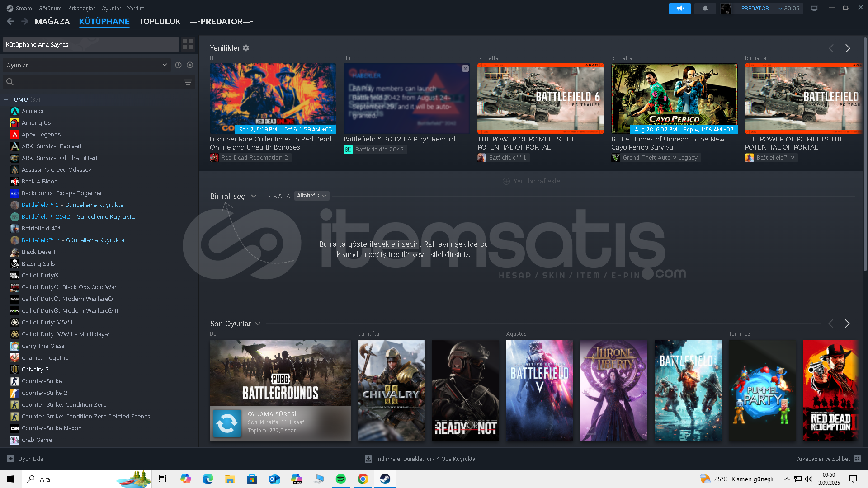Expand the Oyunlar category dropdown

[87, 65]
